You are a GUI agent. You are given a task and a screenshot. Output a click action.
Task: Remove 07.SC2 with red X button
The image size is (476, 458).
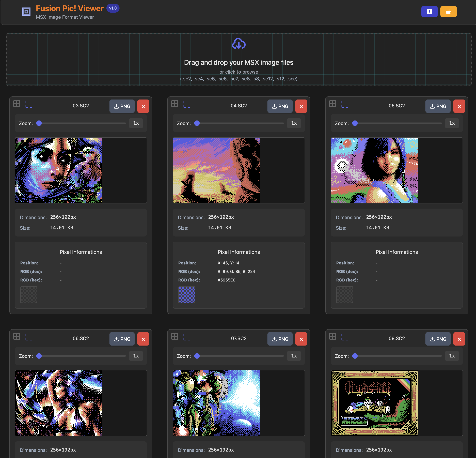pyautogui.click(x=301, y=339)
